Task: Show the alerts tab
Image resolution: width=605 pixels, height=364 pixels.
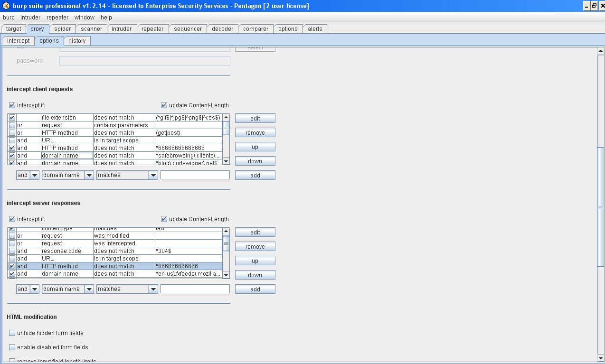Action: (315, 29)
